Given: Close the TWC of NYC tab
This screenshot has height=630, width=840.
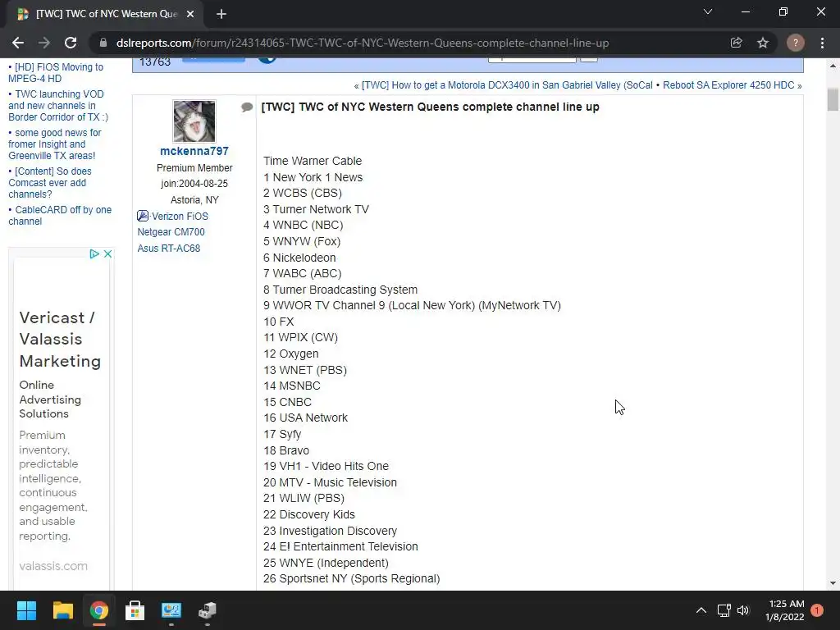Looking at the screenshot, I should (x=190, y=14).
